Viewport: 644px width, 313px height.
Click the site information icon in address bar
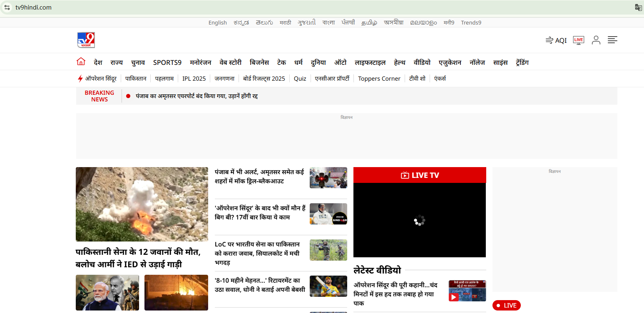coord(7,7)
